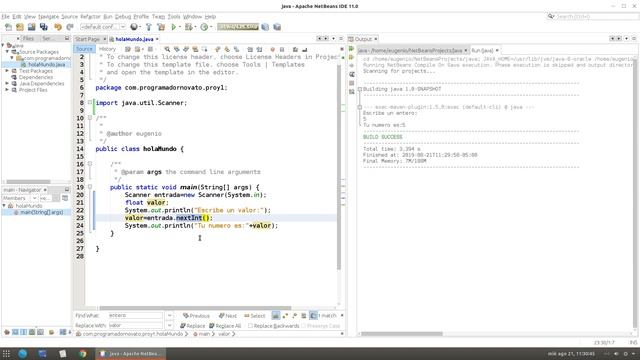Open the Members filter dropdown in Navigator

click(34, 198)
